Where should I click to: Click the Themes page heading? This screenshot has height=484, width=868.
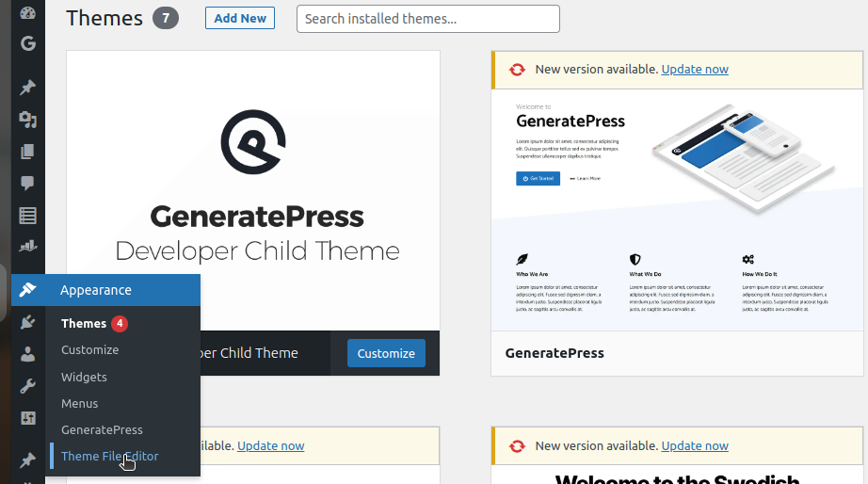pyautogui.click(x=104, y=18)
